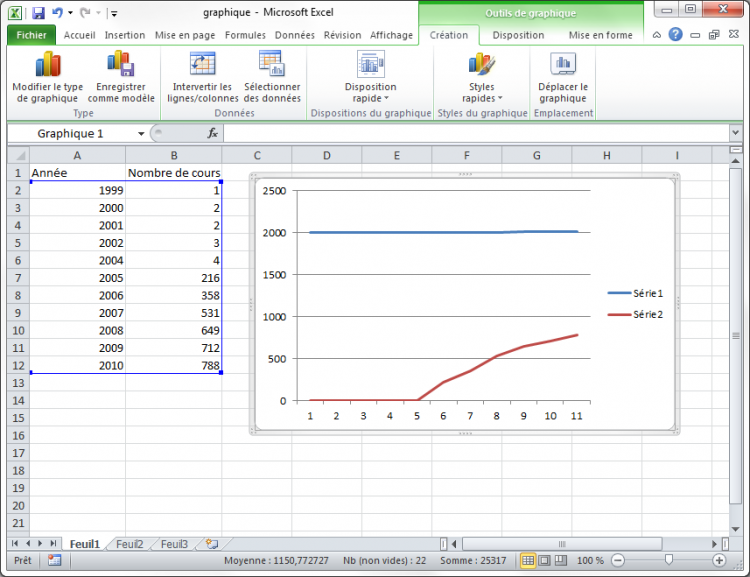Open Sélectionner des données
This screenshot has width=750, height=577.
point(271,66)
